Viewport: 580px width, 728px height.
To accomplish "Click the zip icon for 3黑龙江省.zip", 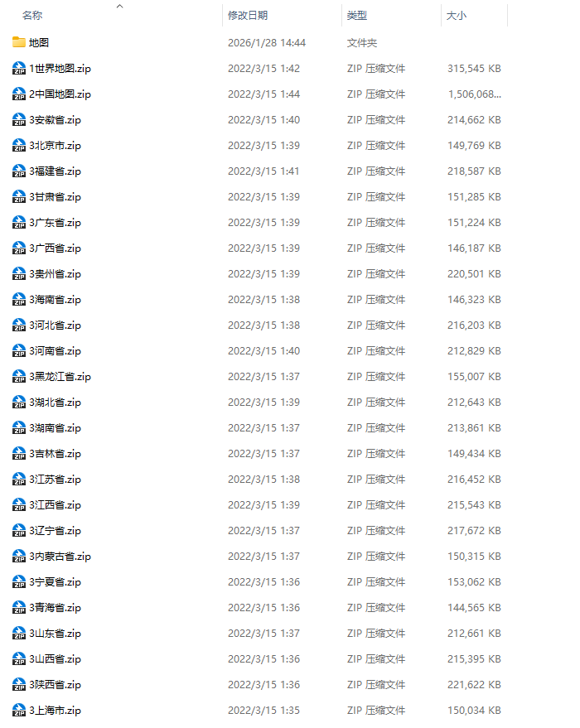I will [18, 377].
